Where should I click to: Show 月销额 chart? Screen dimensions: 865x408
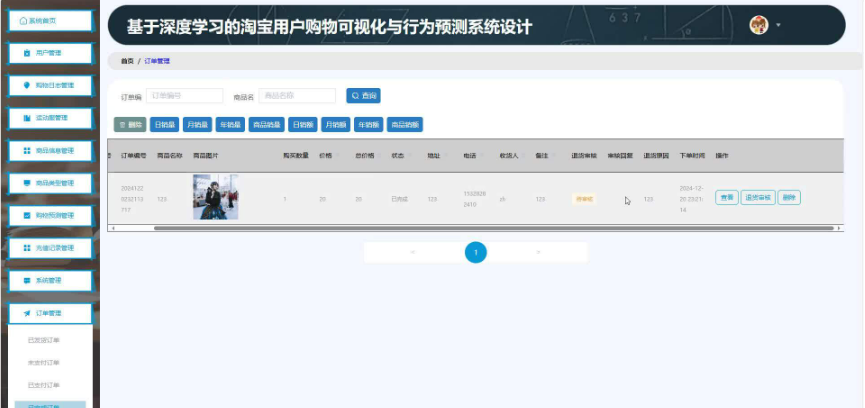point(336,125)
